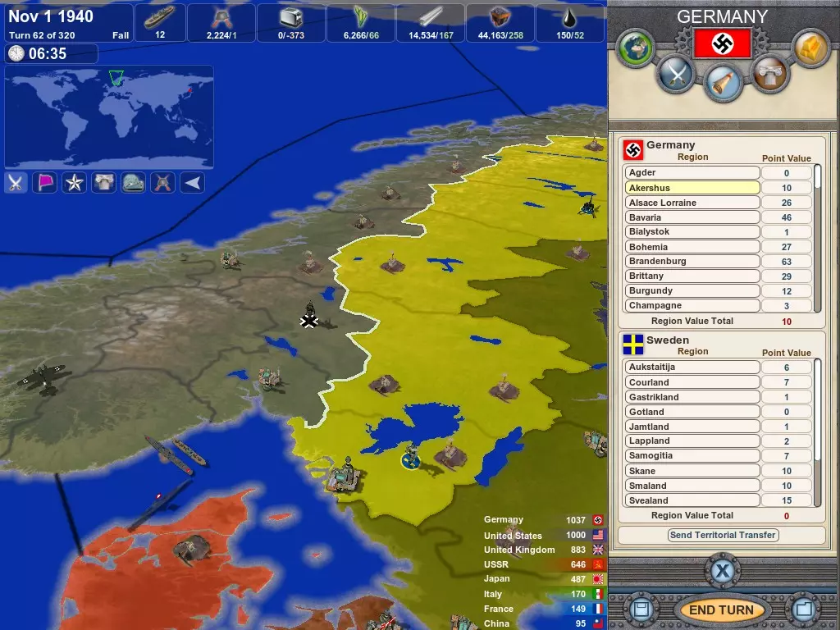Click Send Territorial Transfer button
Viewport: 840px width, 630px height.
tap(724, 535)
